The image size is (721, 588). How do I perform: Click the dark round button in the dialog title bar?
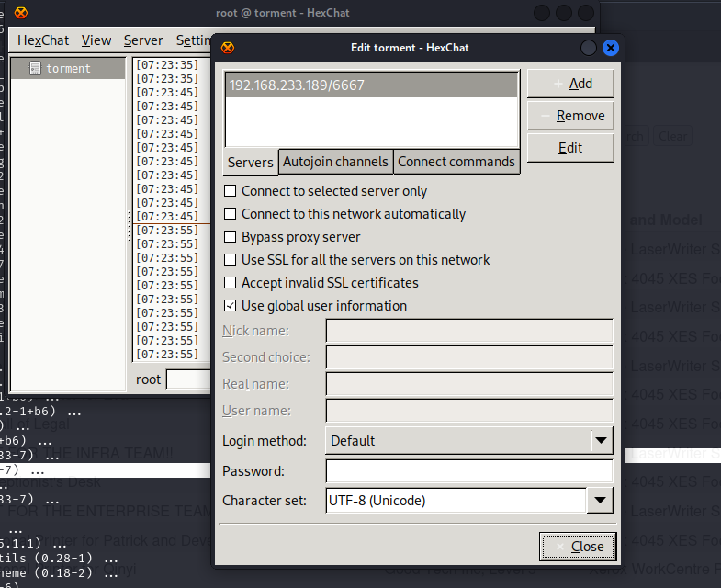click(588, 48)
